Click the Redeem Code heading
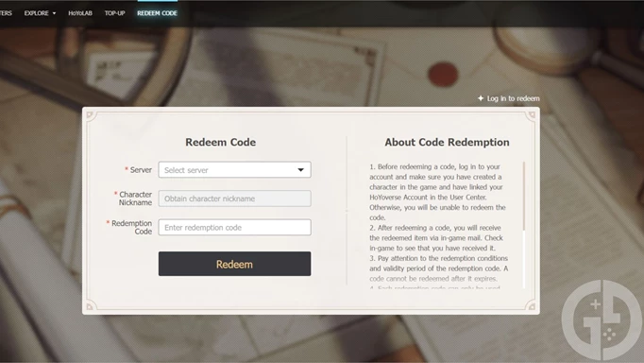644x363 pixels. 221,142
